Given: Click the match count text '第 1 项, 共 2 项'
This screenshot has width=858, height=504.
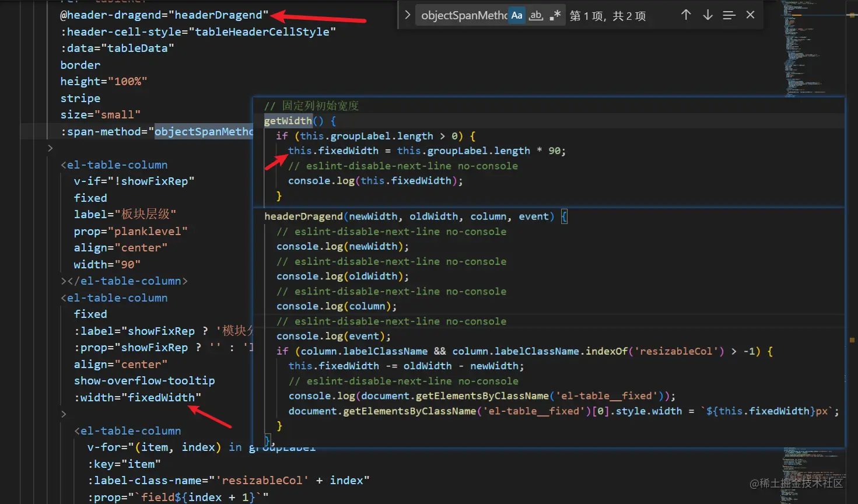Looking at the screenshot, I should pos(608,16).
